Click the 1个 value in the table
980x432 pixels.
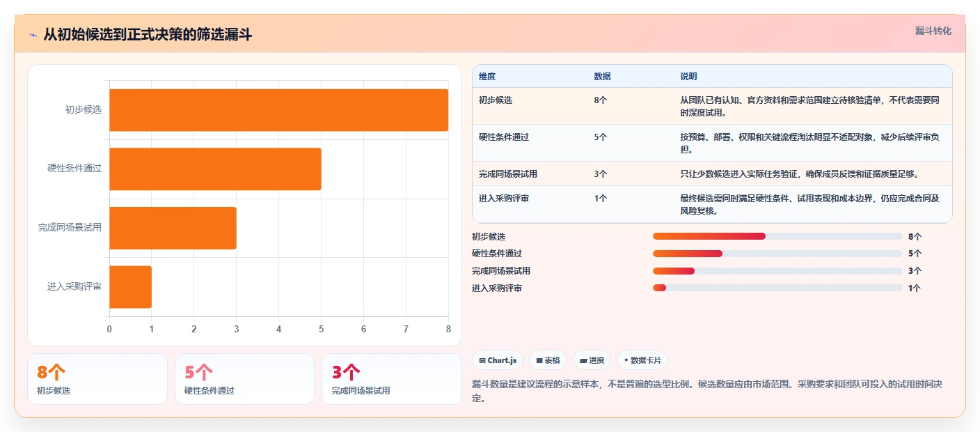[601, 199]
